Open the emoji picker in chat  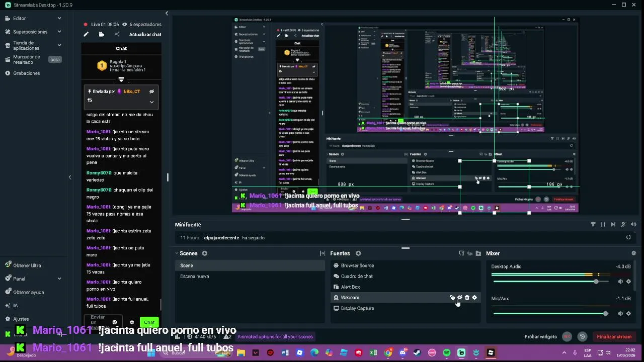(115, 322)
